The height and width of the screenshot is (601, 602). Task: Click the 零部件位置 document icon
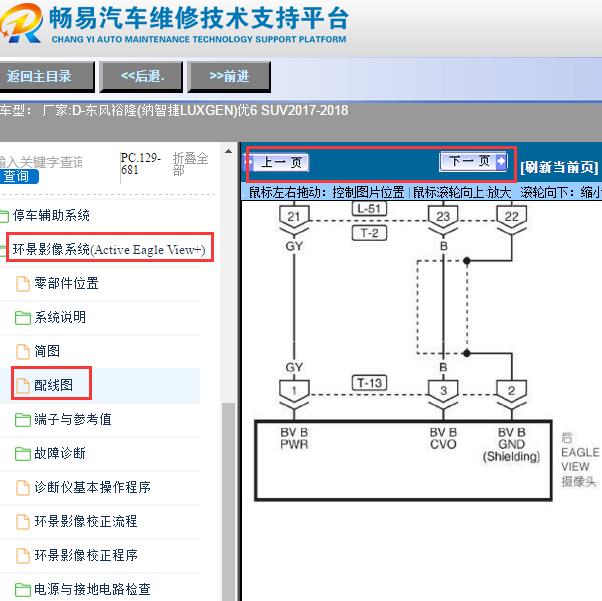pos(23,284)
